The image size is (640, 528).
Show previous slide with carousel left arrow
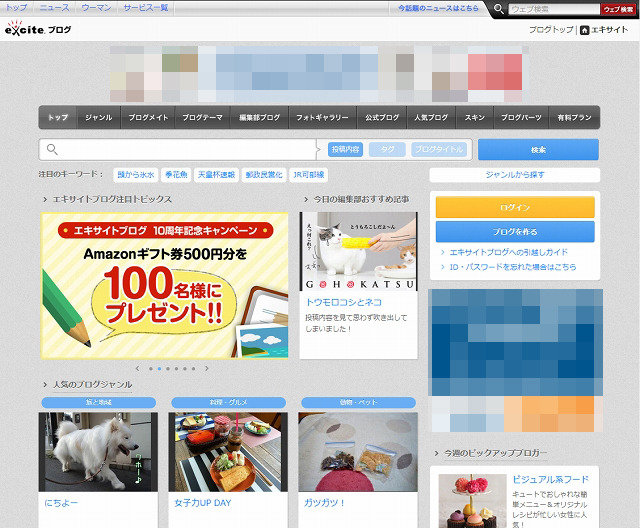click(138, 368)
